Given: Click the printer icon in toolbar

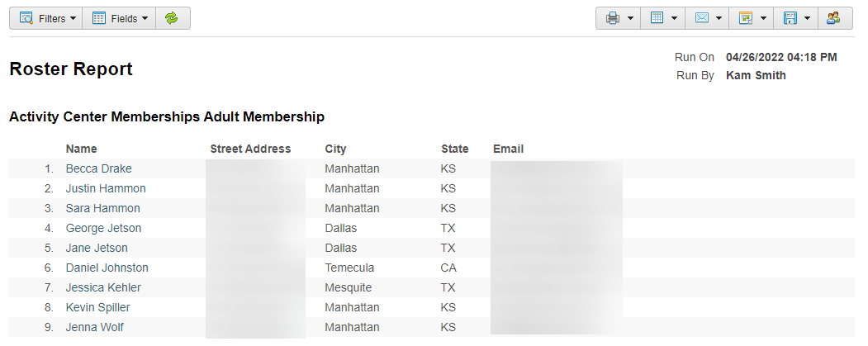Looking at the screenshot, I should tap(612, 18).
